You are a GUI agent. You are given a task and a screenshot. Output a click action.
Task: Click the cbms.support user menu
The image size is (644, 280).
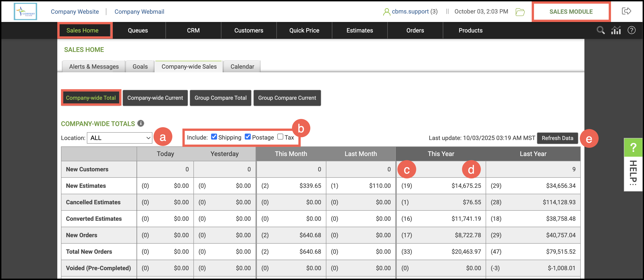[410, 11]
